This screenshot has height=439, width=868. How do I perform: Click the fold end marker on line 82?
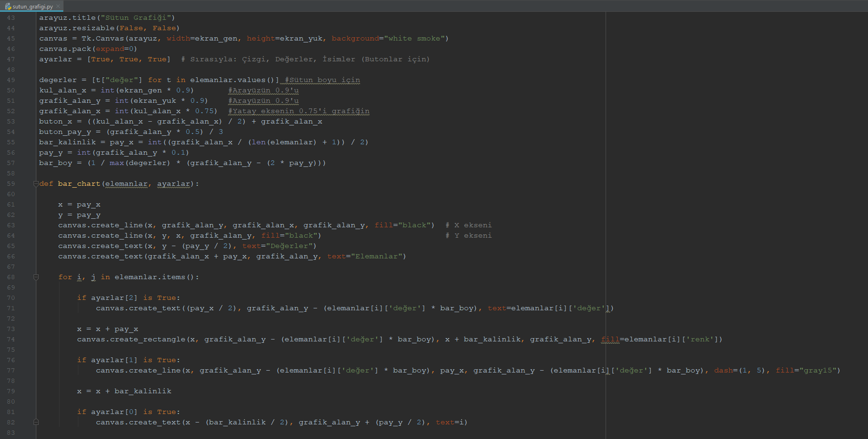click(36, 422)
